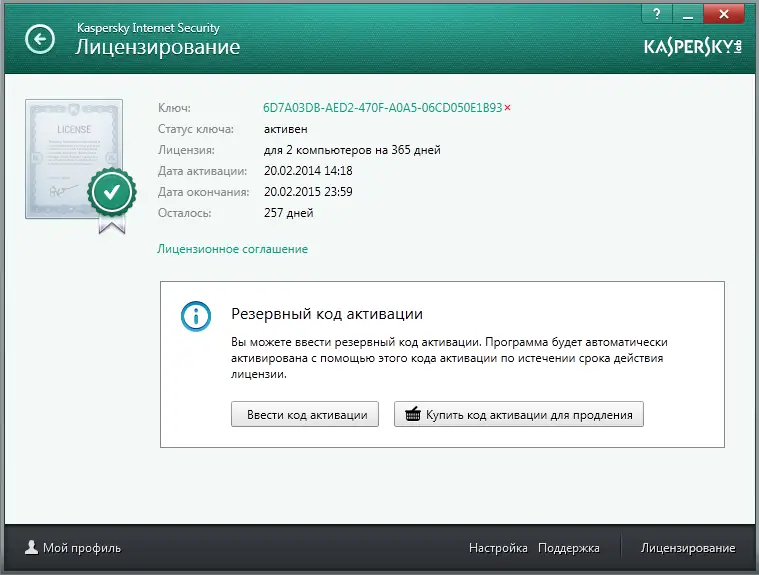Image resolution: width=759 pixels, height=575 pixels.
Task: Go back using the circled arrow icon
Action: coord(40,39)
